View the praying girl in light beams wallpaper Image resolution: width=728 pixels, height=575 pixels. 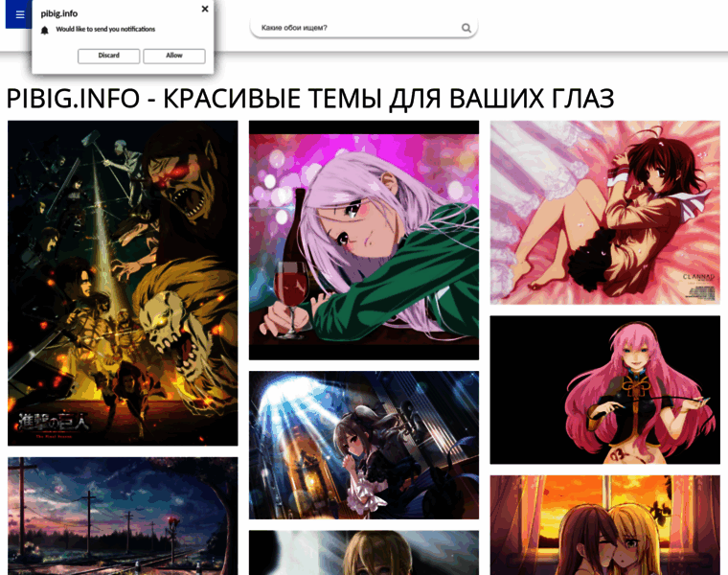click(364, 446)
